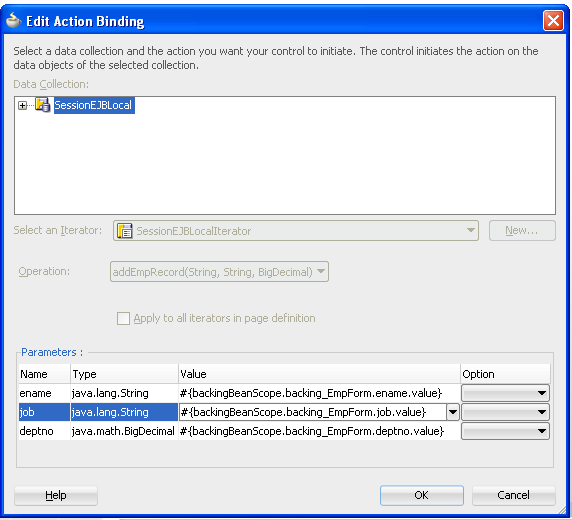Click the java.math.BigDecimal type cell
572x520 pixels.
point(124,431)
